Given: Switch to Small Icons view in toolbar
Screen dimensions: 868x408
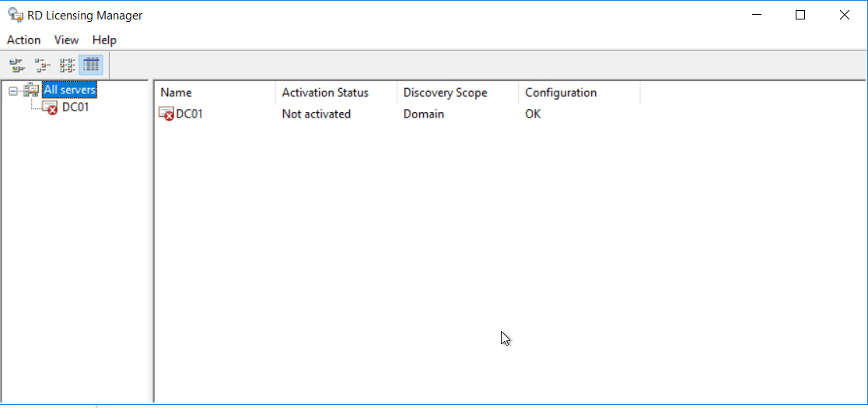Looking at the screenshot, I should 42,65.
